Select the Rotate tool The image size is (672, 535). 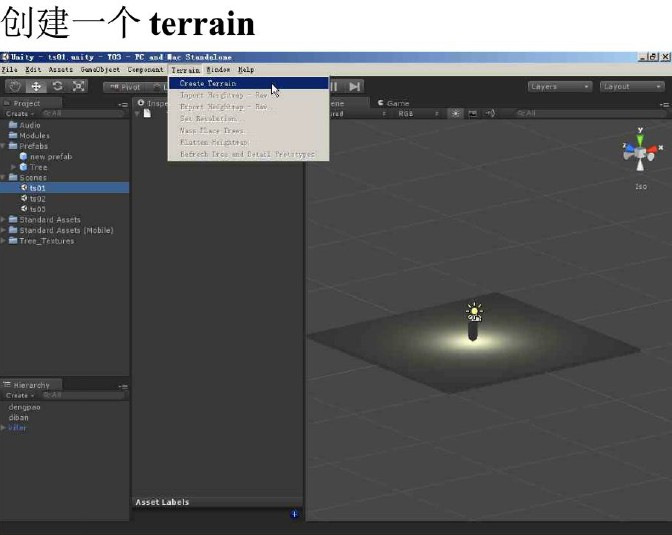click(x=57, y=87)
